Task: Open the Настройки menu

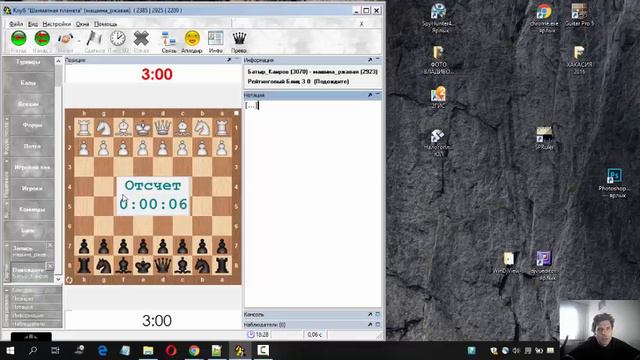Action: coord(57,24)
